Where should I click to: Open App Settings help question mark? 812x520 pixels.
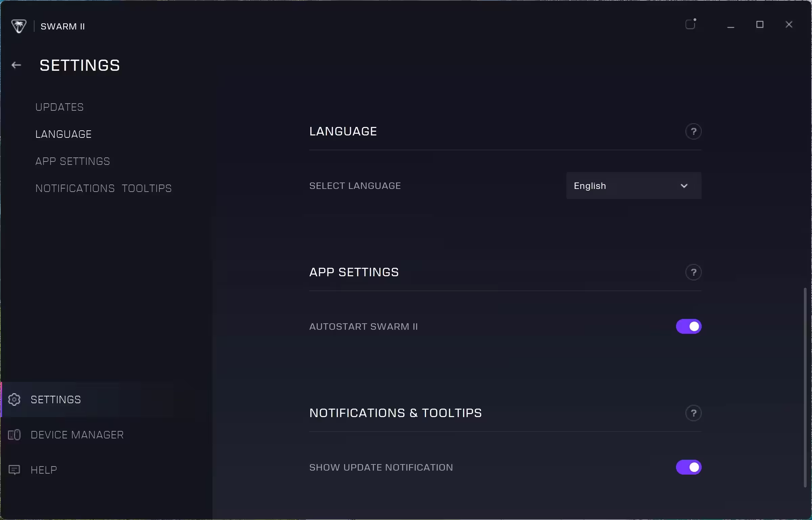693,272
